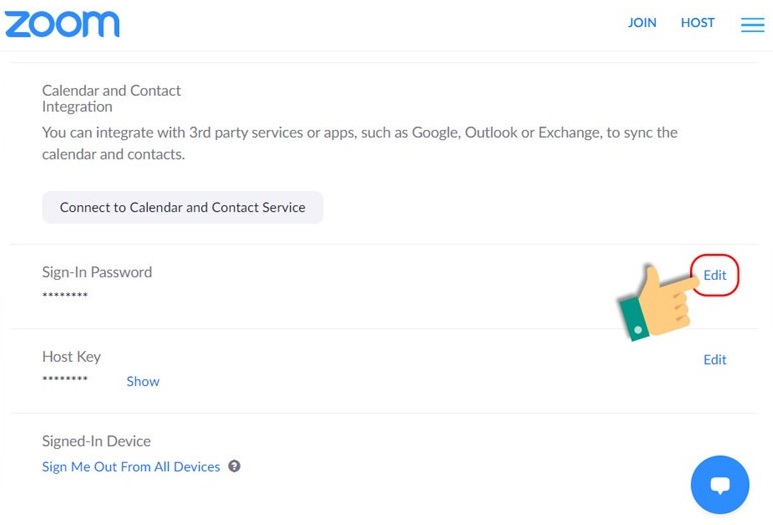
Task: Click the Sign-In Password label
Action: (97, 272)
